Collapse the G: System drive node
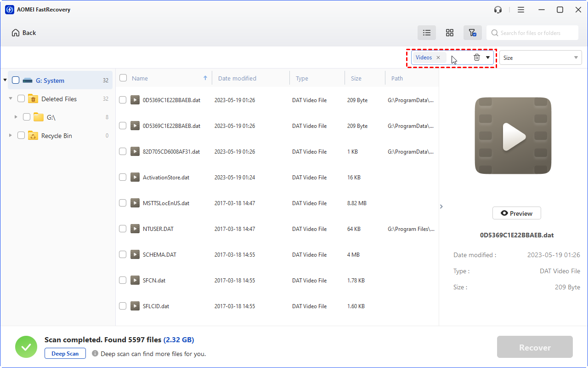The image size is (588, 368). (5, 80)
